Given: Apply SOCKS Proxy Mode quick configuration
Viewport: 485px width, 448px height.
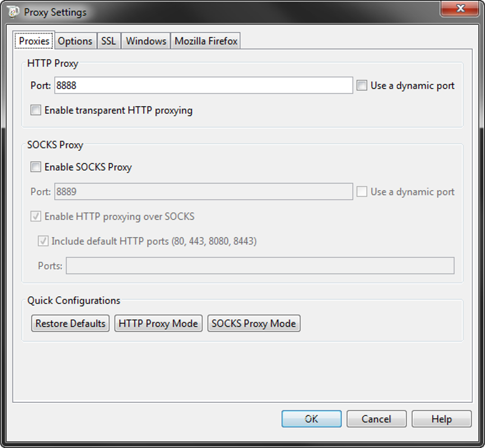Looking at the screenshot, I should (254, 323).
